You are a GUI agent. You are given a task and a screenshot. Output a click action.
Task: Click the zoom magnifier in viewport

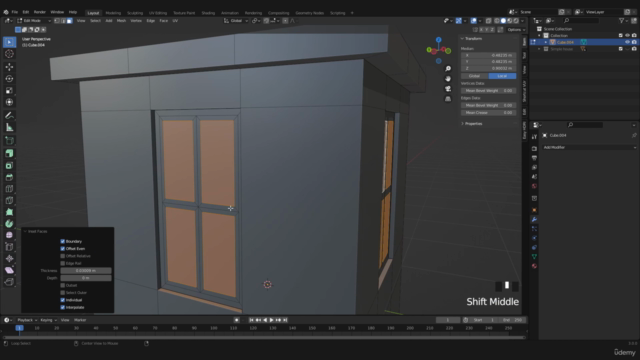(x=448, y=69)
